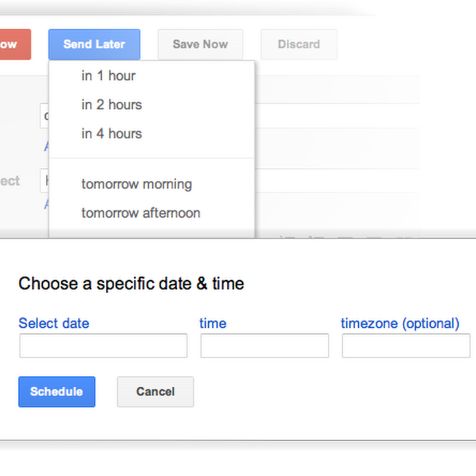This screenshot has height=476, width=476.
Task: Choose 'tomorrow afternoon' menu entry
Action: tap(140, 213)
